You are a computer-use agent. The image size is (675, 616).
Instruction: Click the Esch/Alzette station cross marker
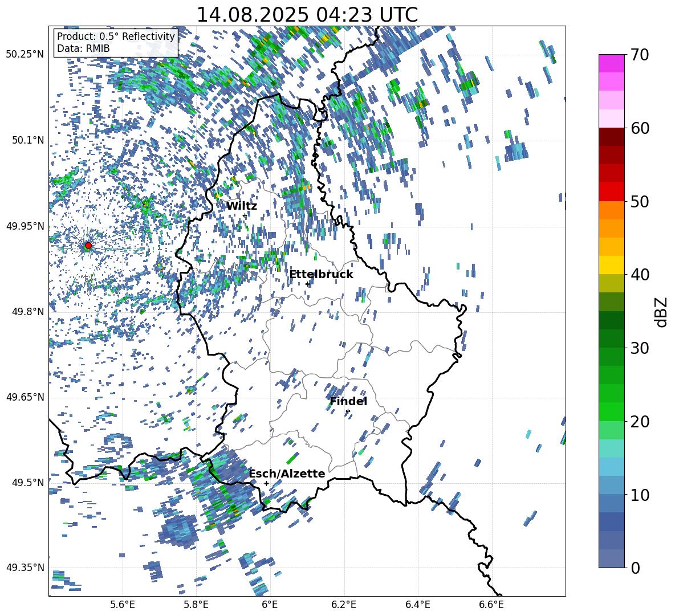[x=266, y=483]
